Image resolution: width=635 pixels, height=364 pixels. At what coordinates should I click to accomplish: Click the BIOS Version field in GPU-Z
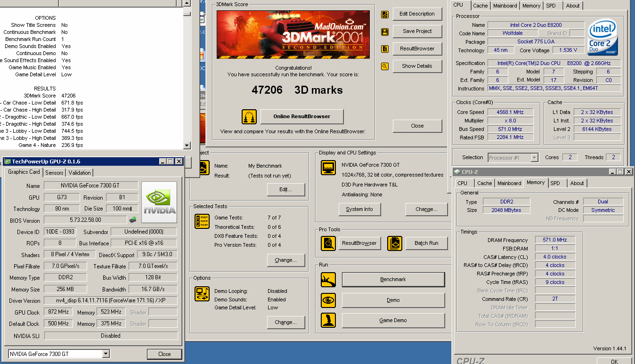click(x=85, y=220)
